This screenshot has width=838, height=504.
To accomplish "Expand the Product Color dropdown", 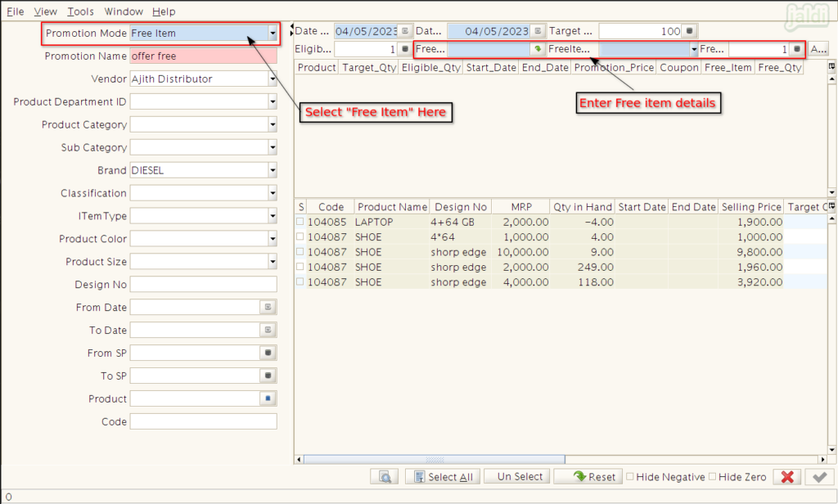I will [x=273, y=239].
